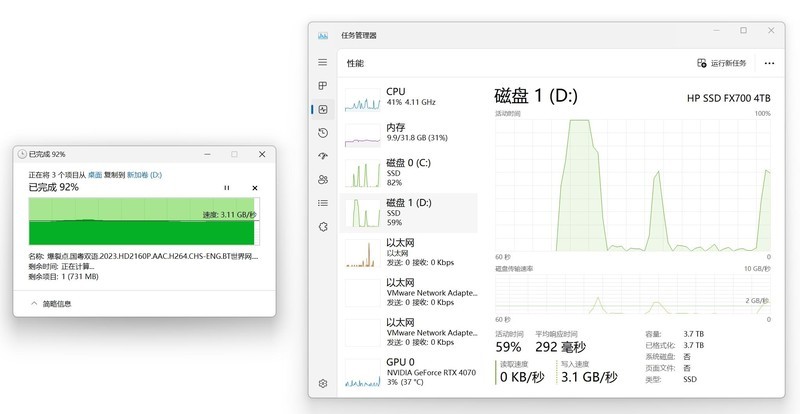Open the Processes page icon in sidebar
The height and width of the screenshot is (414, 800).
coord(322,86)
